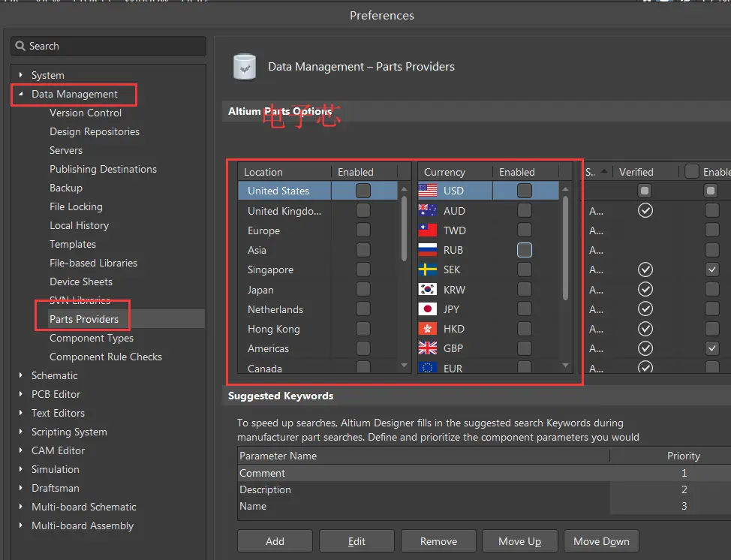Click the EUR European Union flag icon
This screenshot has height=560, width=731.
pyautogui.click(x=428, y=368)
